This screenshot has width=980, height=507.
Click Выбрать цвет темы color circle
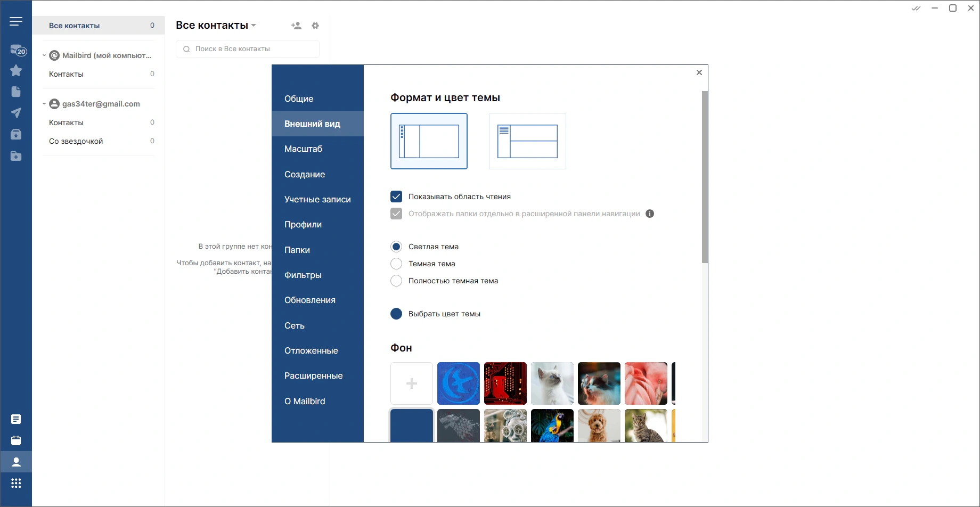coord(396,314)
